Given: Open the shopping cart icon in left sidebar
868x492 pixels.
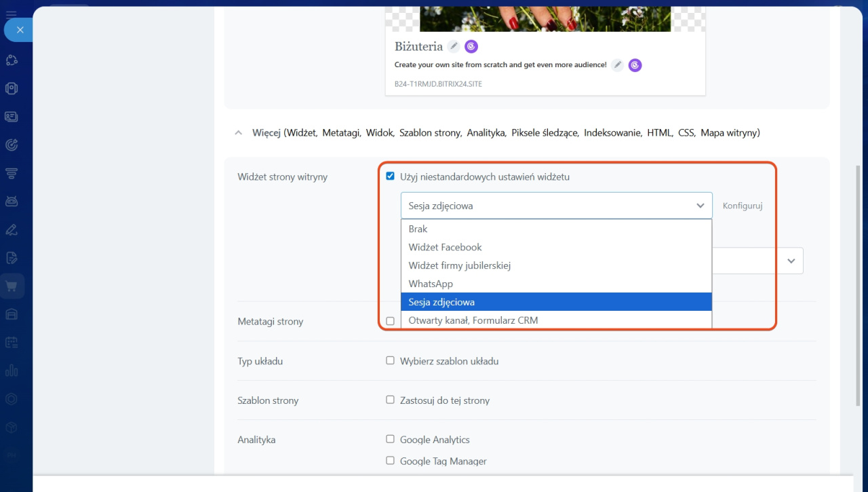Looking at the screenshot, I should [x=12, y=286].
